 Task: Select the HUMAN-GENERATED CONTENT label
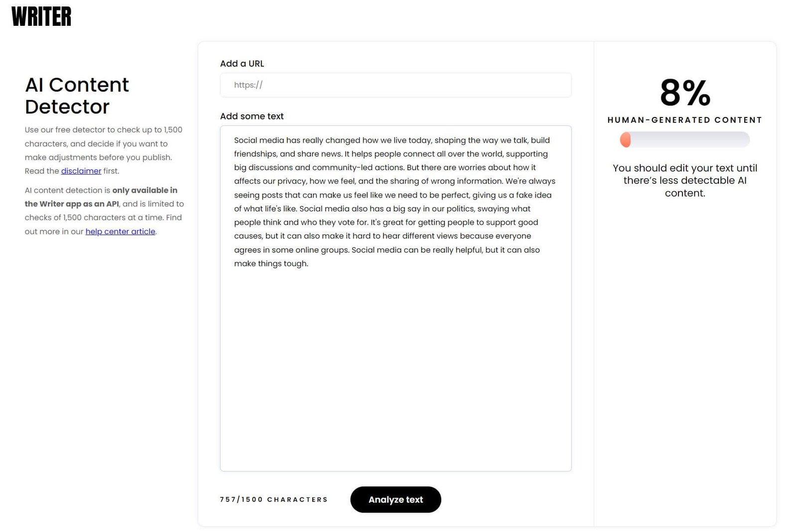tap(684, 120)
